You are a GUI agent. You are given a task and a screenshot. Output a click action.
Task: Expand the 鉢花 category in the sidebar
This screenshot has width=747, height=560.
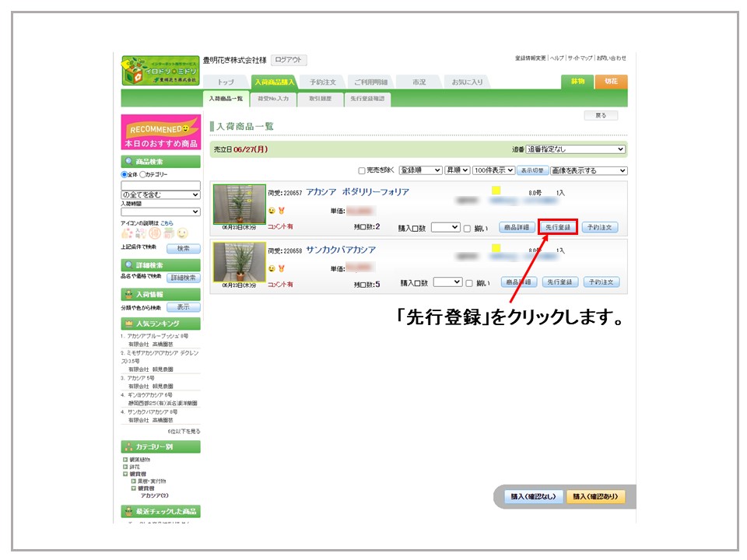[x=125, y=467]
